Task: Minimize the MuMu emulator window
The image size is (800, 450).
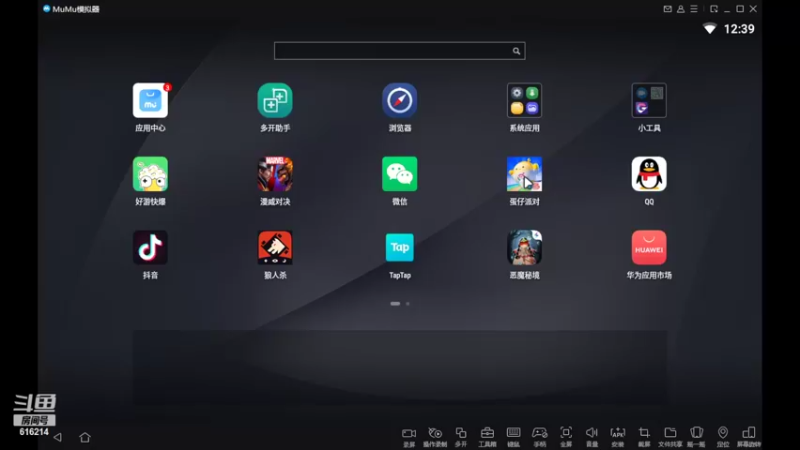Action: 727,10
